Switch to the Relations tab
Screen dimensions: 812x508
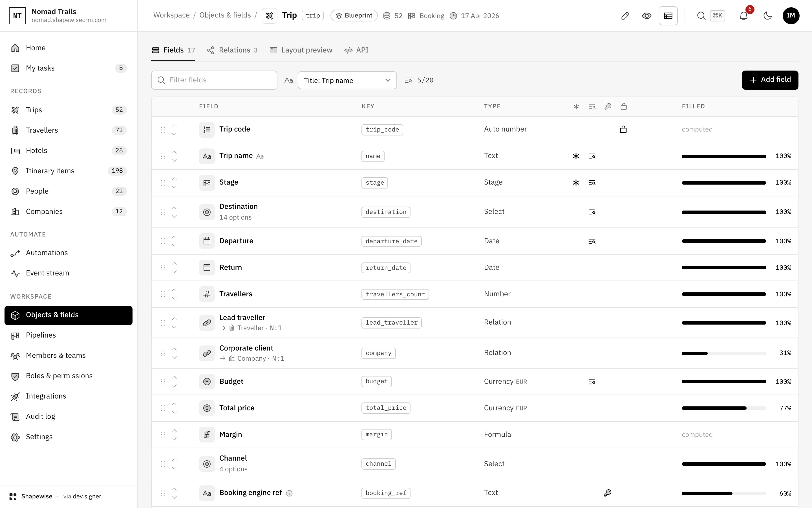(x=232, y=50)
